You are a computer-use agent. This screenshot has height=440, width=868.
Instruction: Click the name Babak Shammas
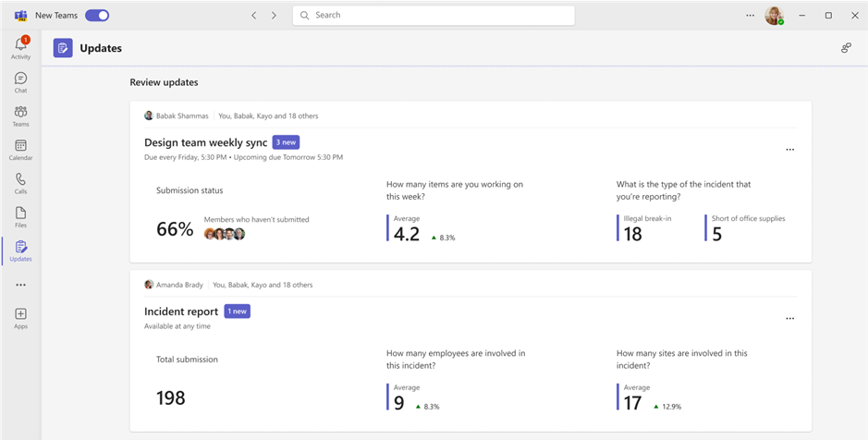click(x=182, y=116)
